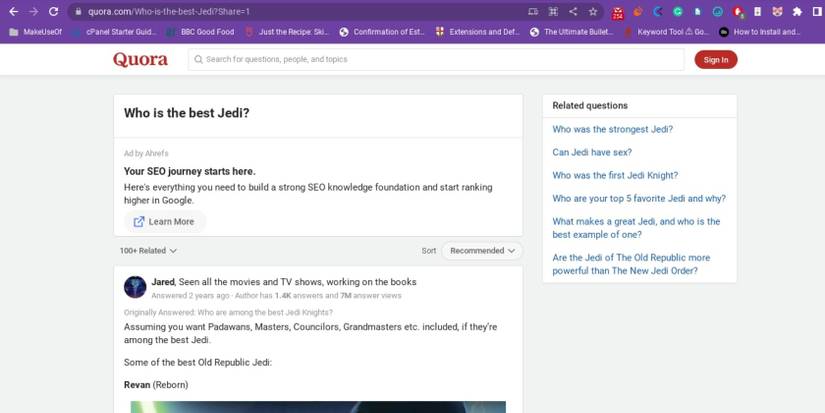Open the Revan image in the answer
825x413 pixels.
click(318, 407)
